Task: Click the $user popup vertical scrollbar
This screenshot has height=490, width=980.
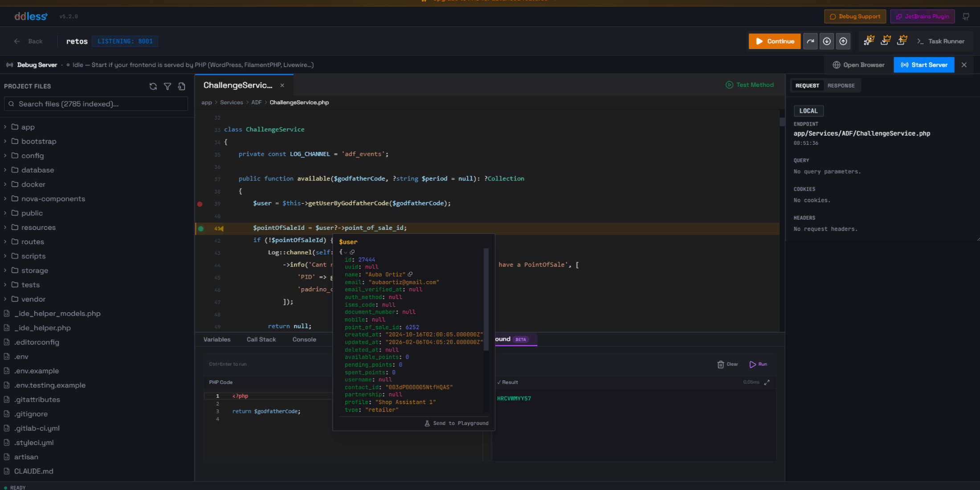Action: point(486,299)
